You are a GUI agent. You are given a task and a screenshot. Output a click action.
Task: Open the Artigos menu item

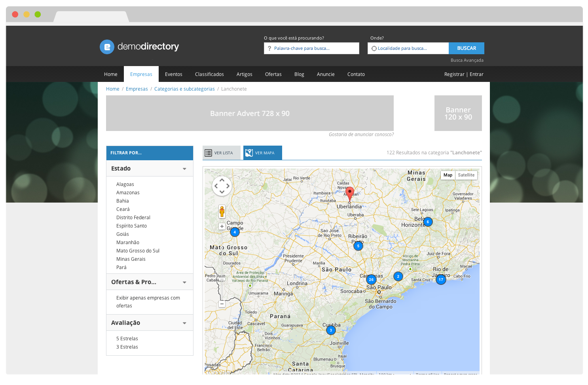(245, 74)
